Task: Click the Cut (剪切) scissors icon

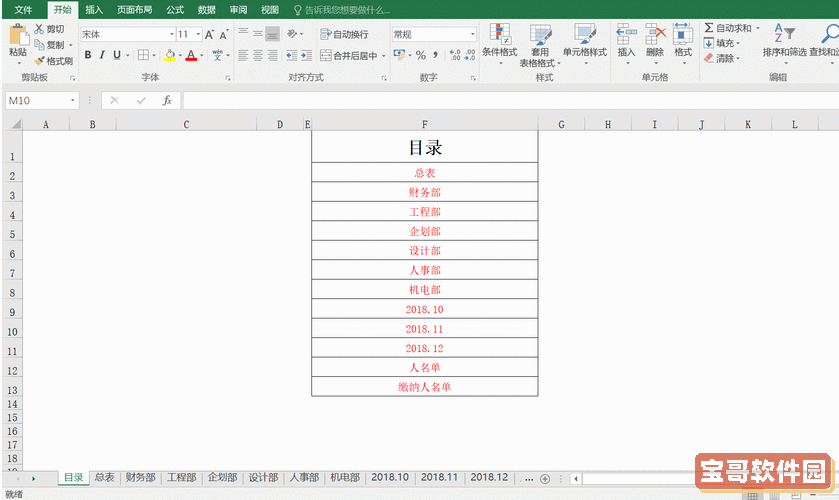Action: [x=39, y=28]
